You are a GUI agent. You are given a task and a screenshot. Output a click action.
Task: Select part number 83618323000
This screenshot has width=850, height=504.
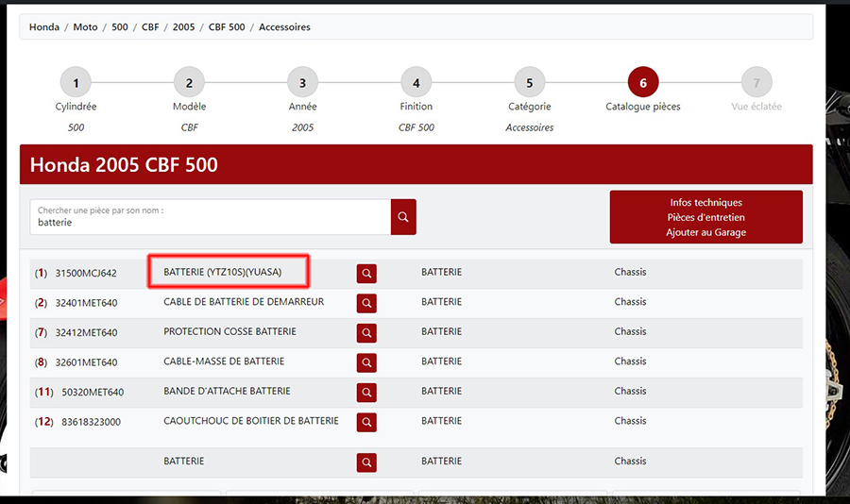tap(91, 422)
